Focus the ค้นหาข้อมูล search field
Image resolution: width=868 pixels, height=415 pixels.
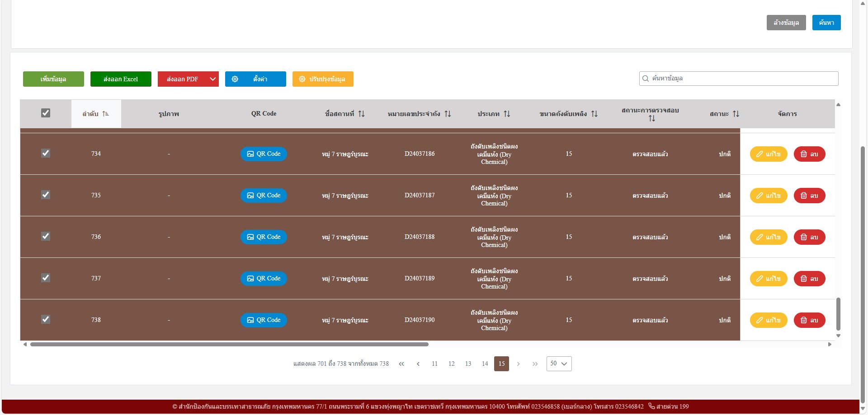click(x=739, y=79)
